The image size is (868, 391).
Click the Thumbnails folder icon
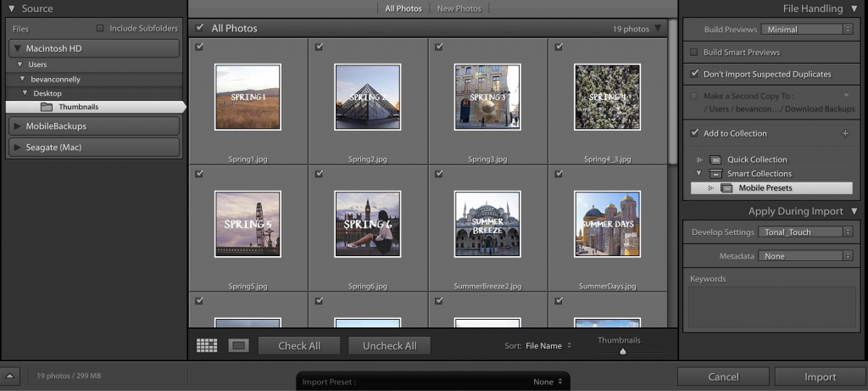click(x=47, y=107)
